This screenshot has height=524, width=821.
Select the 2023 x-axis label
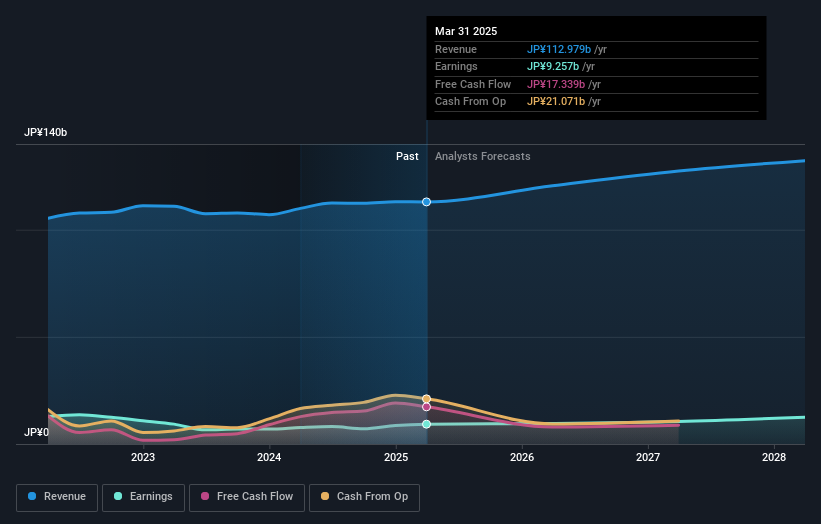pos(143,457)
